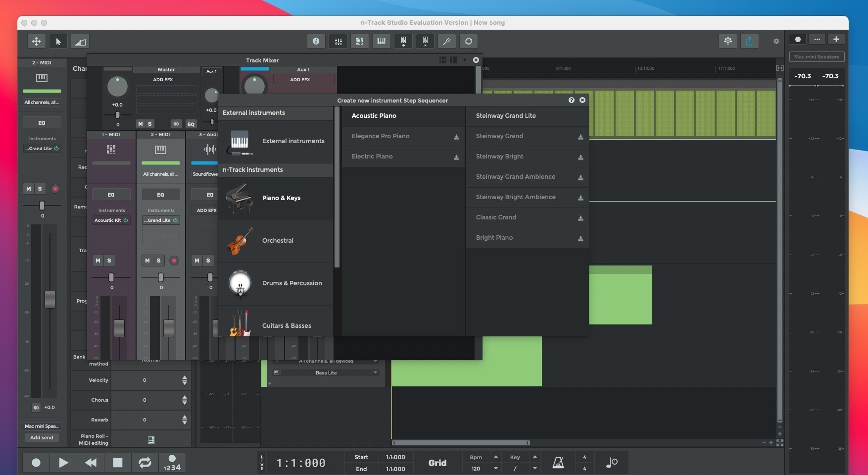This screenshot has height=475, width=868.
Task: Open EQ on 1 - MIDI mixer channel
Action: coord(111,195)
